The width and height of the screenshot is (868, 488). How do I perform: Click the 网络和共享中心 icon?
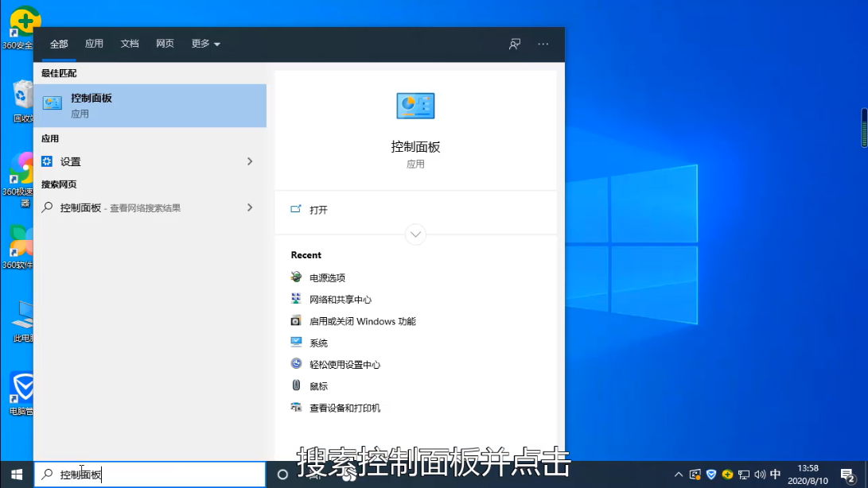pyautogui.click(x=296, y=299)
